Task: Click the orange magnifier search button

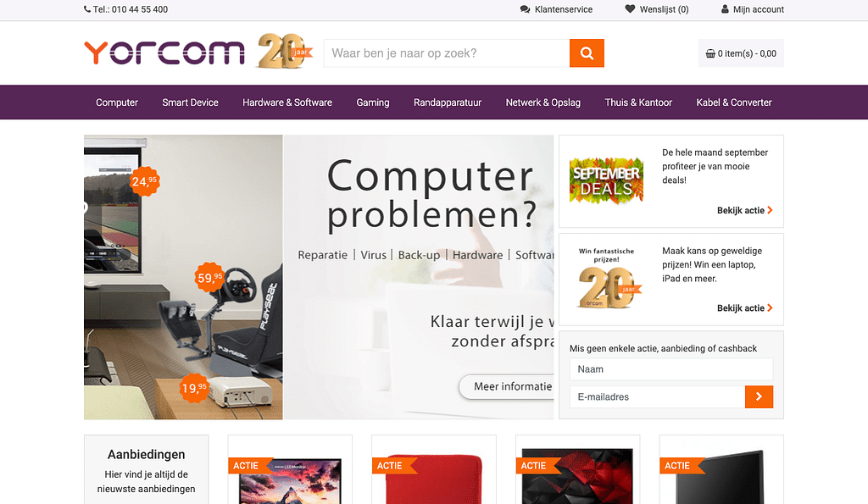Action: pyautogui.click(x=587, y=53)
